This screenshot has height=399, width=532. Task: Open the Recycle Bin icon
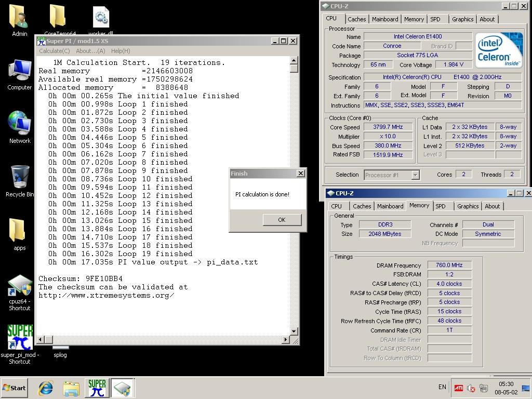point(19,177)
